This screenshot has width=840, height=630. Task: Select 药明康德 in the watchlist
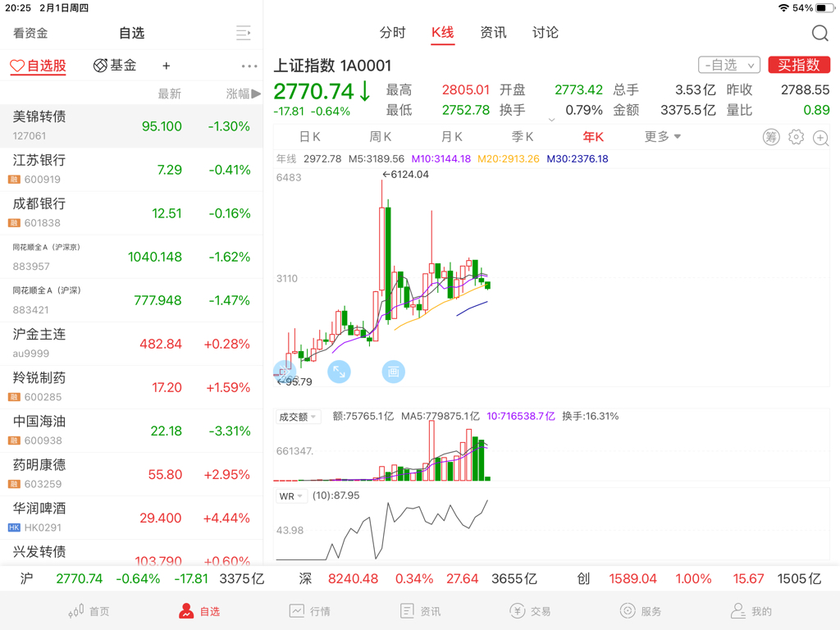pos(131,474)
